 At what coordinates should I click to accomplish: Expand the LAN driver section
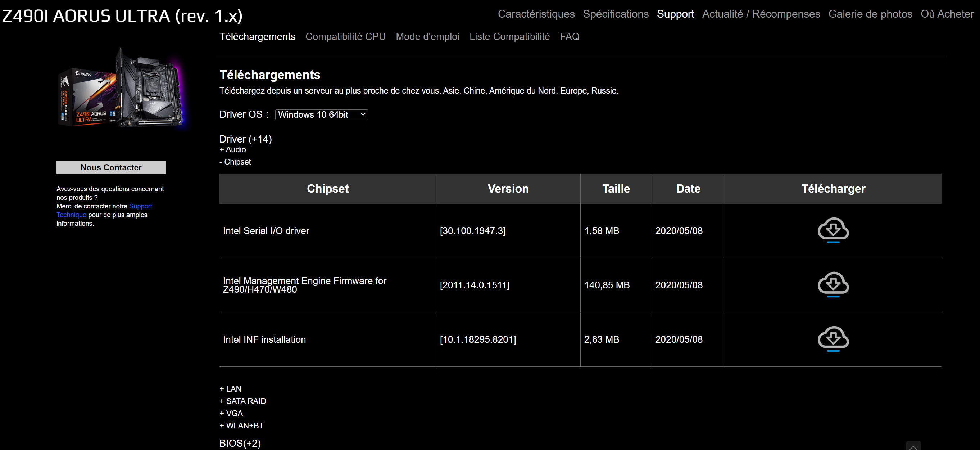[230, 389]
